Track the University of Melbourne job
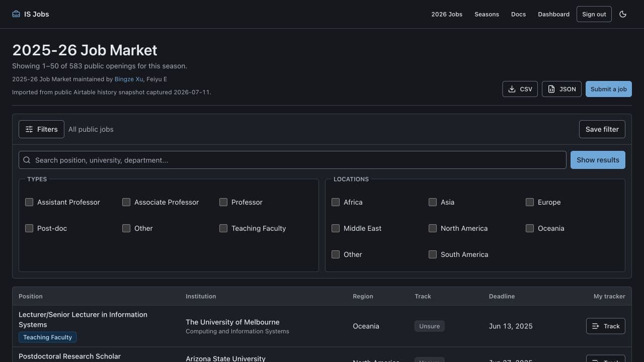The width and height of the screenshot is (644, 362). point(606,326)
